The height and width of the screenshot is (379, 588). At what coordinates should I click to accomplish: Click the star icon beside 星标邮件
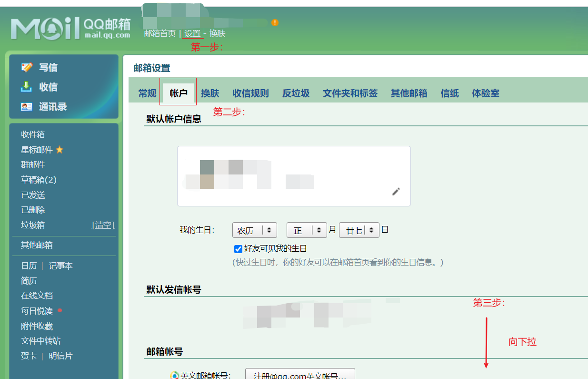click(60, 149)
